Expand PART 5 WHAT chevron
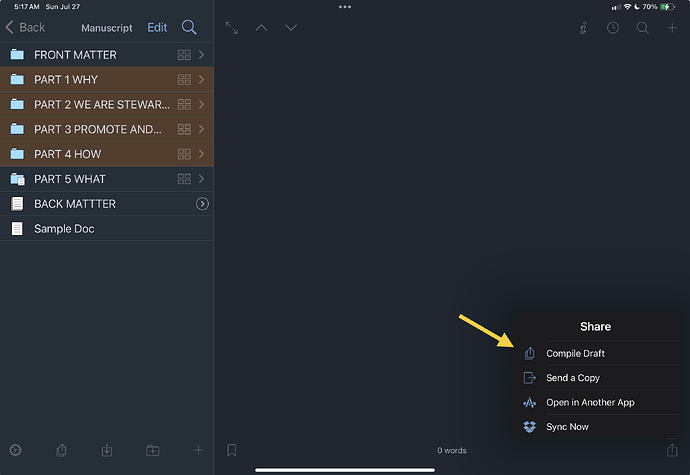The height and width of the screenshot is (475, 690). [202, 179]
